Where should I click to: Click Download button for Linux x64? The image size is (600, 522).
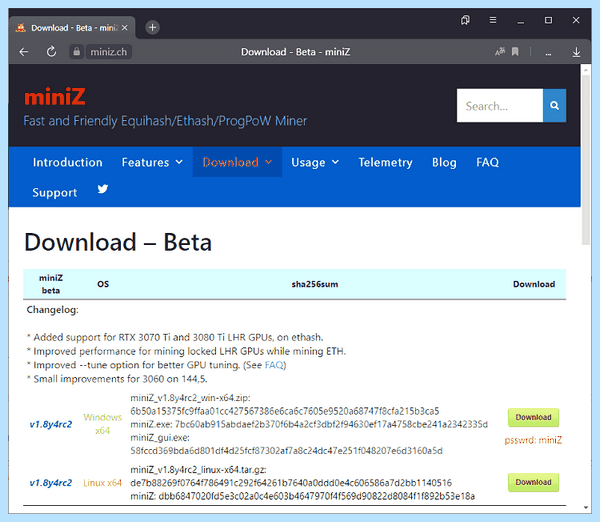tap(533, 482)
